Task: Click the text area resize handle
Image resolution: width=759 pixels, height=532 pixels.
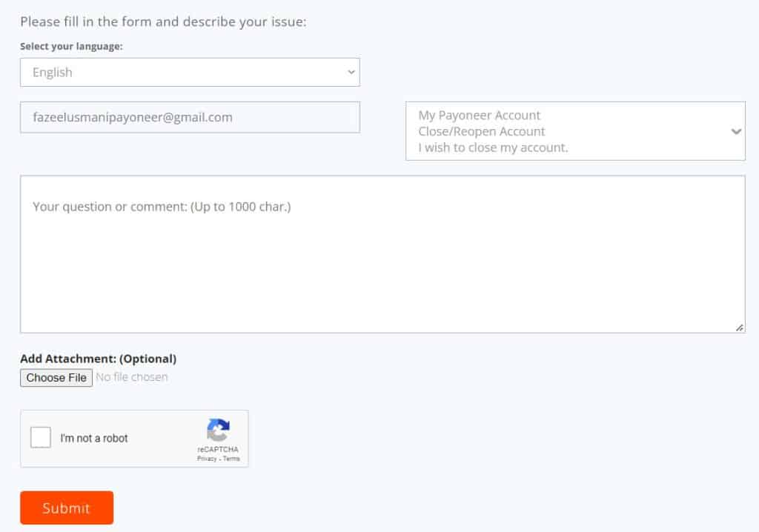Action: click(740, 327)
